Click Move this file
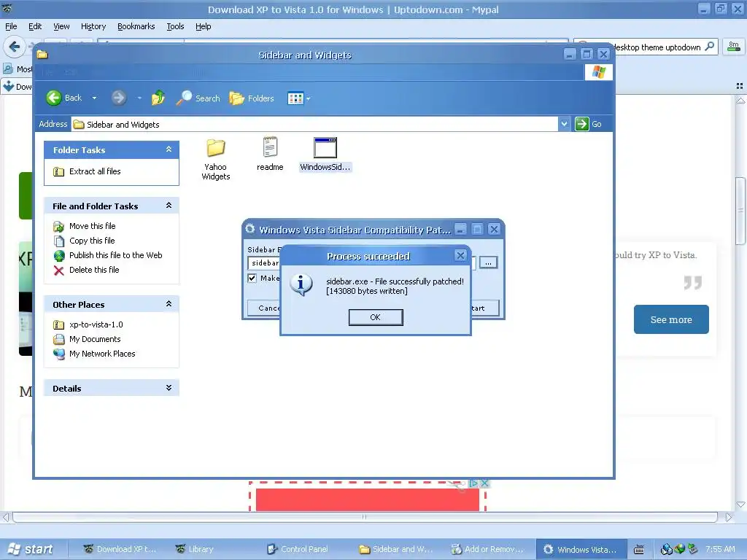 pyautogui.click(x=93, y=226)
